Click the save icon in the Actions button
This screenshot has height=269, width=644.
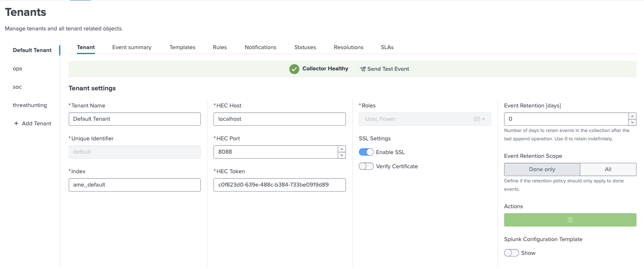(x=570, y=220)
